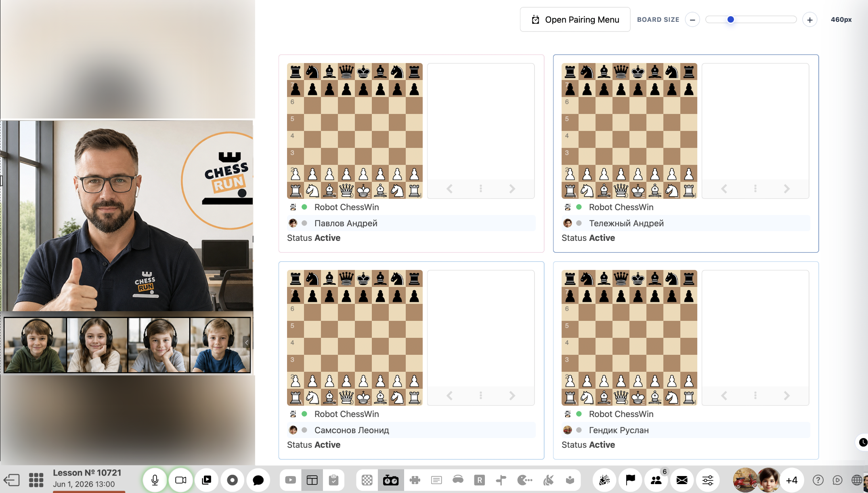
Task: Click the Lesson № 10721 title
Action: coord(87,473)
